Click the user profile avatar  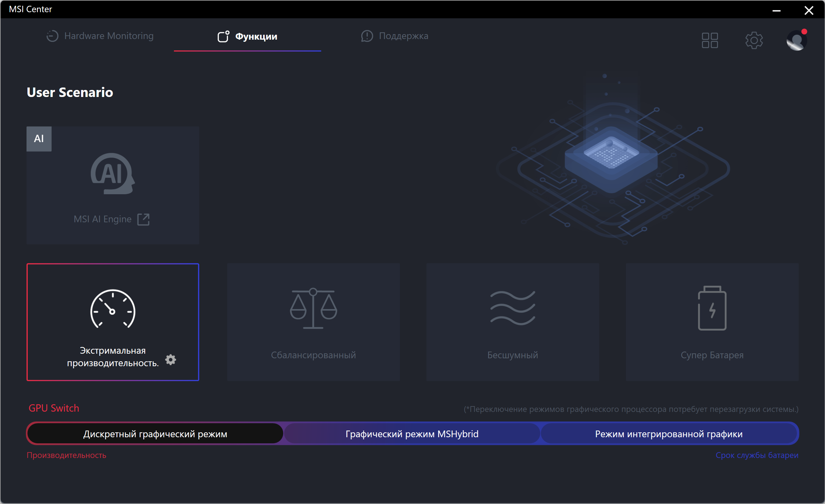[796, 40]
